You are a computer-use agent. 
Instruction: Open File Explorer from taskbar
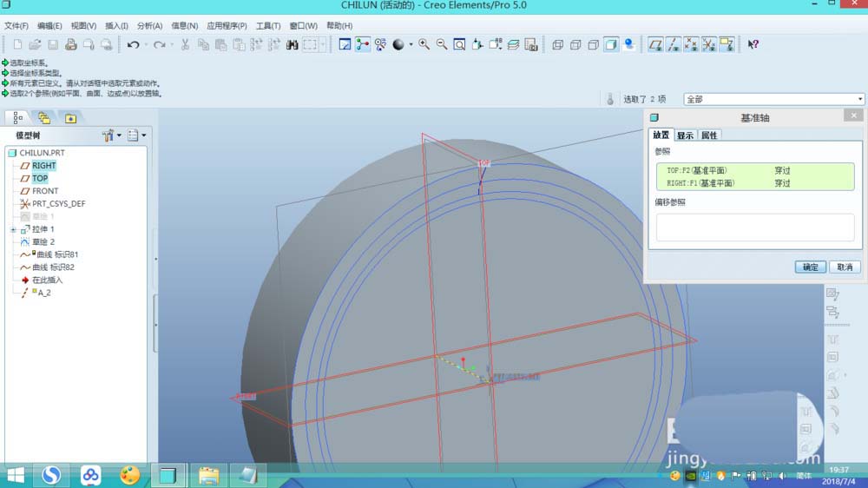(208, 475)
